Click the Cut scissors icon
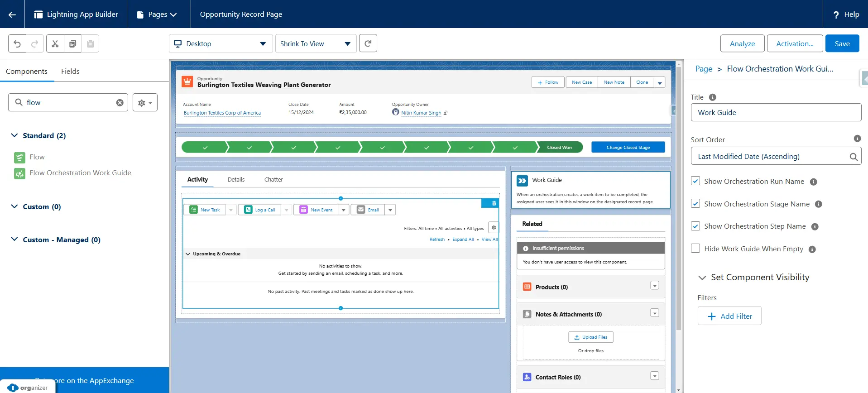The height and width of the screenshot is (393, 868). tap(55, 44)
